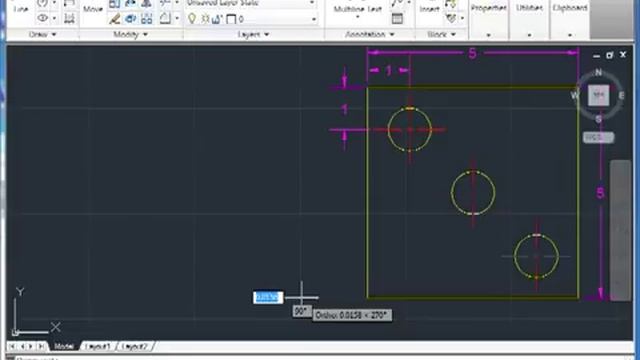The image size is (640, 360).
Task: Expand the Modify panel
Action: pyautogui.click(x=131, y=34)
